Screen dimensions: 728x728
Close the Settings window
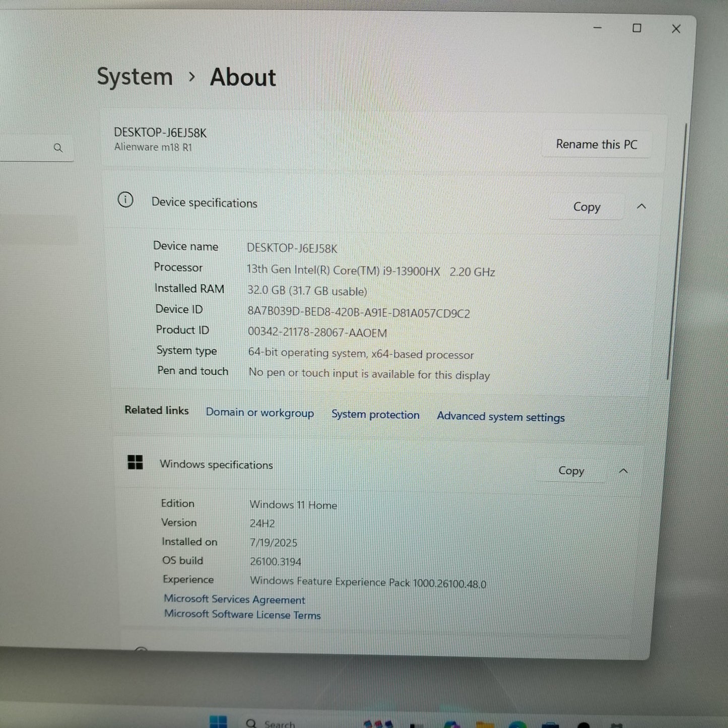(676, 29)
